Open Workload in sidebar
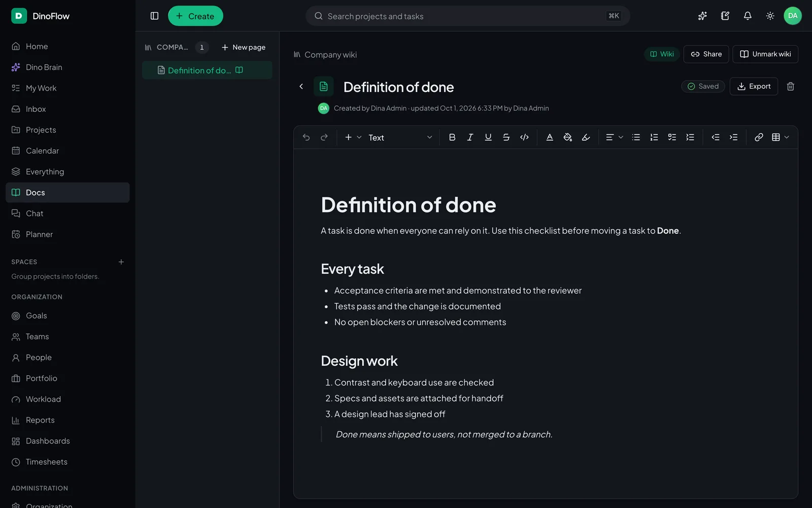812x508 pixels. click(x=67, y=399)
